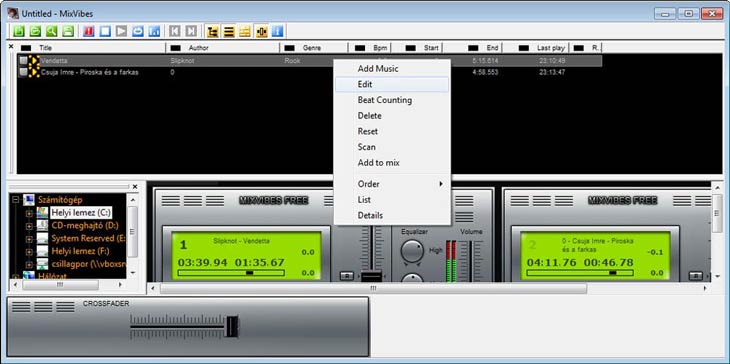Close the file browser panel with its X
The width and height of the screenshot is (730, 364).
pos(135,187)
